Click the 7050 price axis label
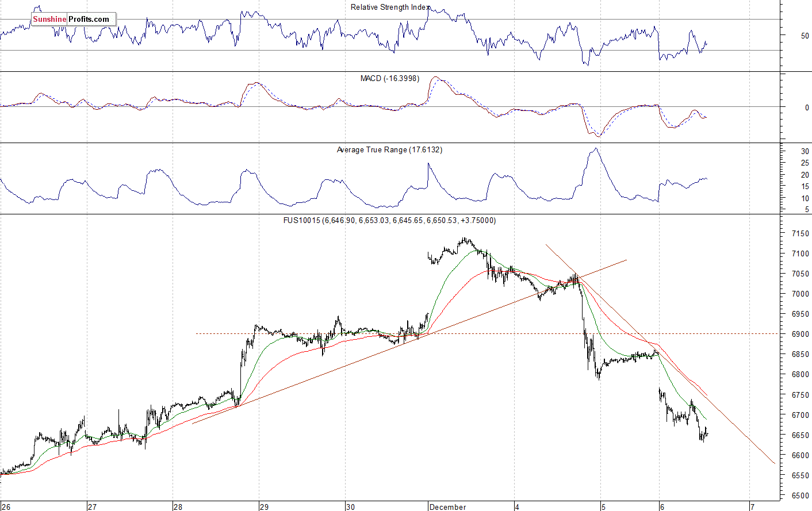This screenshot has width=812, height=511. [x=800, y=274]
